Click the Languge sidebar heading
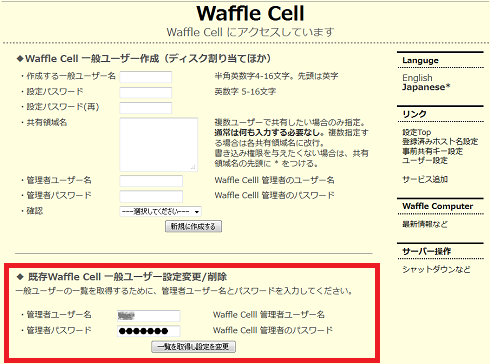The height and width of the screenshot is (364, 490). (420, 61)
